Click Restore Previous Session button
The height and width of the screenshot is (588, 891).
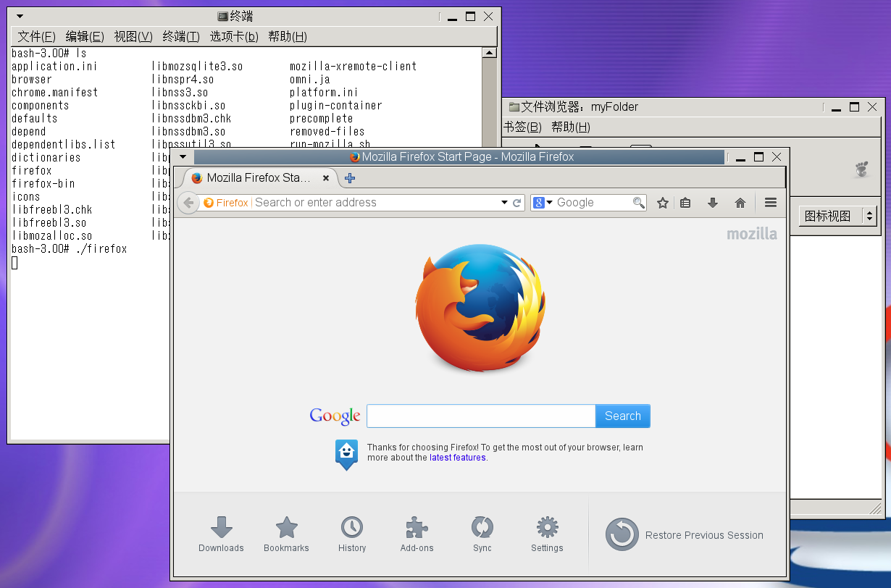click(x=685, y=534)
